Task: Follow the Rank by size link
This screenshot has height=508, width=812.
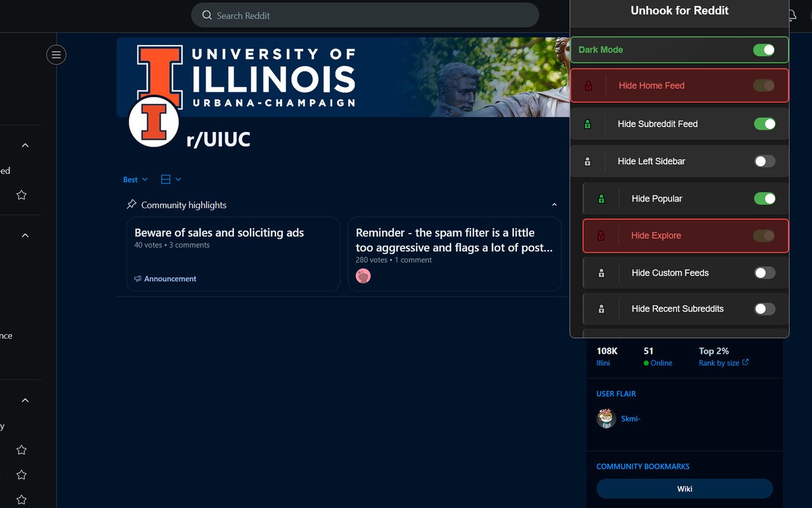Action: pyautogui.click(x=724, y=363)
